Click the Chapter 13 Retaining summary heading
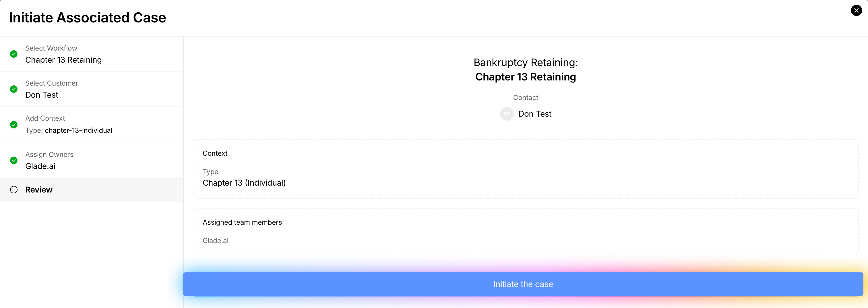The width and height of the screenshot is (868, 308). (x=525, y=77)
